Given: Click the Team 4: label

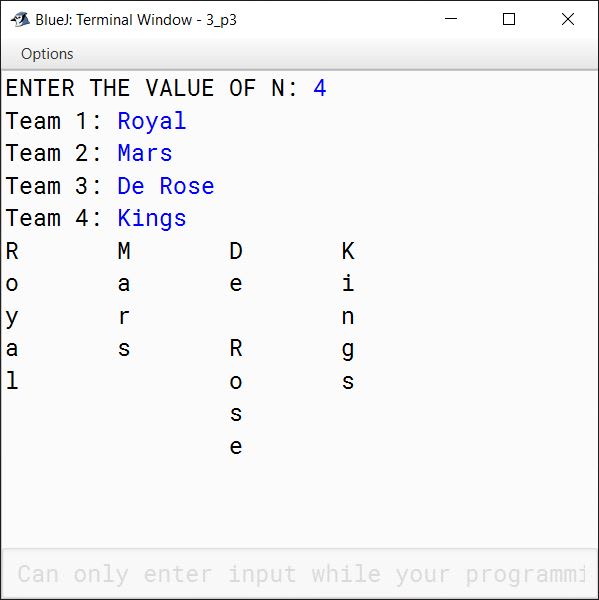Looking at the screenshot, I should click(54, 218).
